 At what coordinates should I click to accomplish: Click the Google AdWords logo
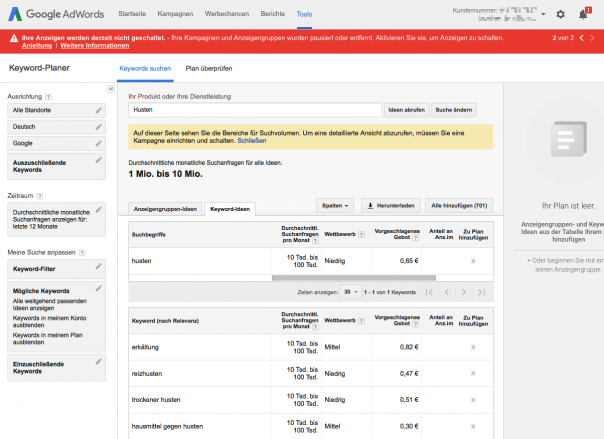click(x=56, y=14)
